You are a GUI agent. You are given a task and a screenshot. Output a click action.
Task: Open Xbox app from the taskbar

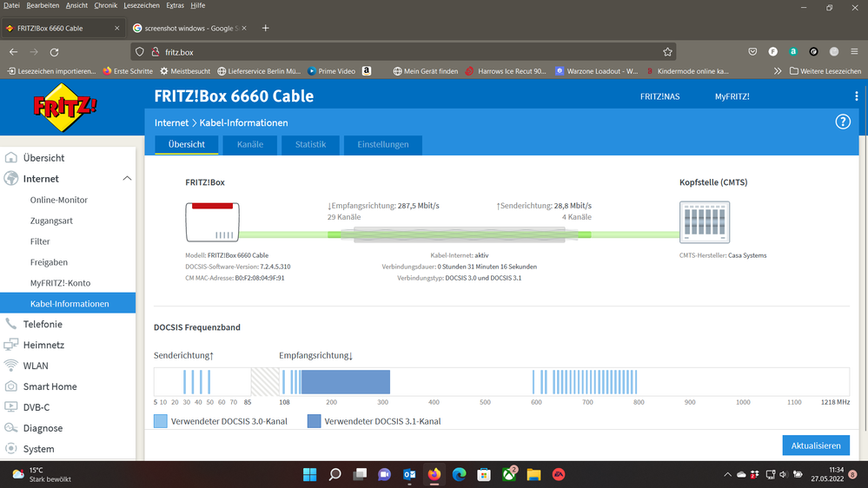click(x=509, y=474)
